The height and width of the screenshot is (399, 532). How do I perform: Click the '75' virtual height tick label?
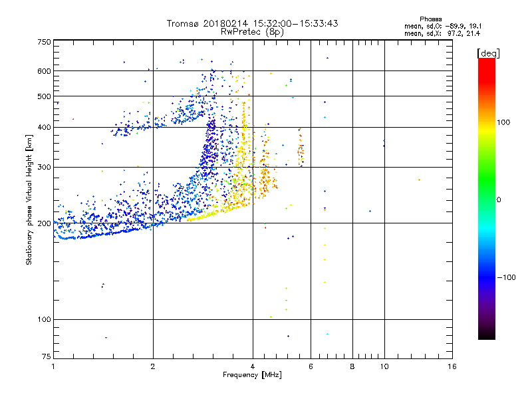[x=47, y=356]
